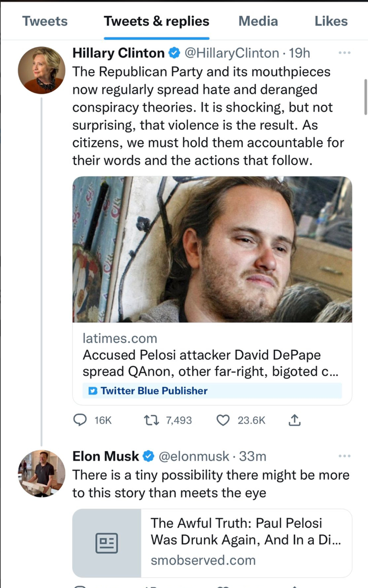Share Hillary Clinton's tweet
368x588 pixels.
click(x=295, y=420)
